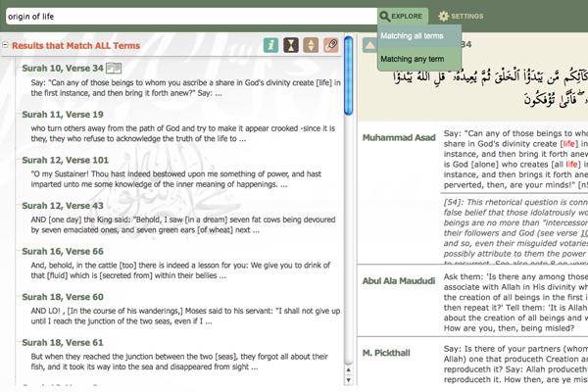Click snippet beginning "AND [one day] the King said"
The height and width of the screenshot is (392, 588).
click(183, 224)
